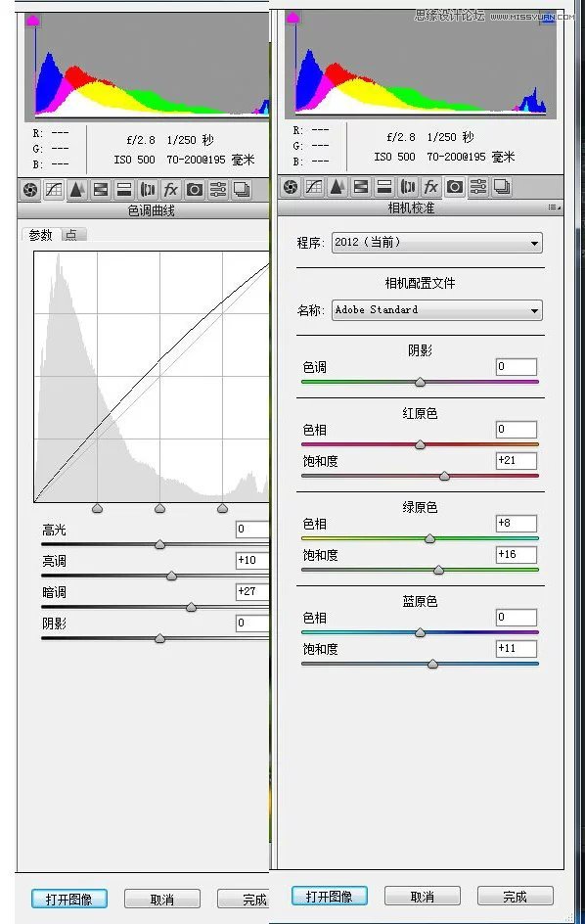The height and width of the screenshot is (924, 585).
Task: Click the 绿原色 饱和度 +16 field
Action: coord(517,555)
